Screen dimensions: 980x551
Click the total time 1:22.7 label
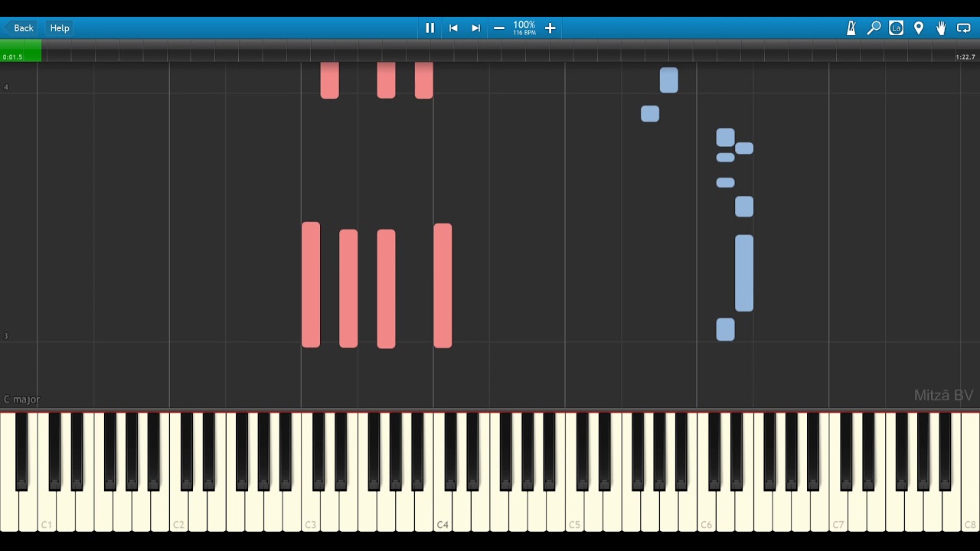coord(965,57)
